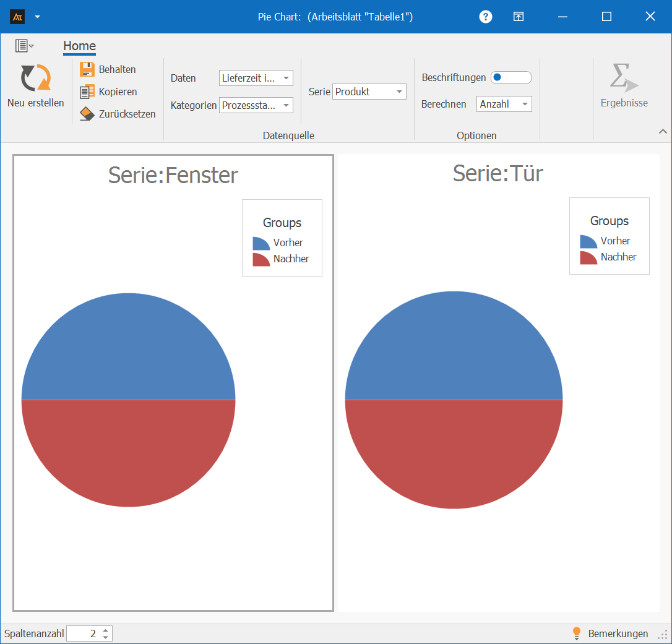
Task: Click the ribbon display options icon in title bar
Action: coord(519,17)
